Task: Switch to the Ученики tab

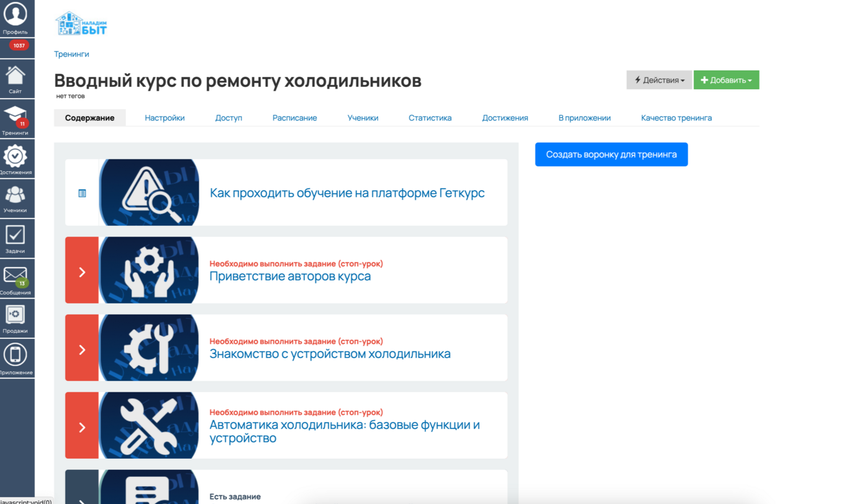Action: click(x=363, y=118)
